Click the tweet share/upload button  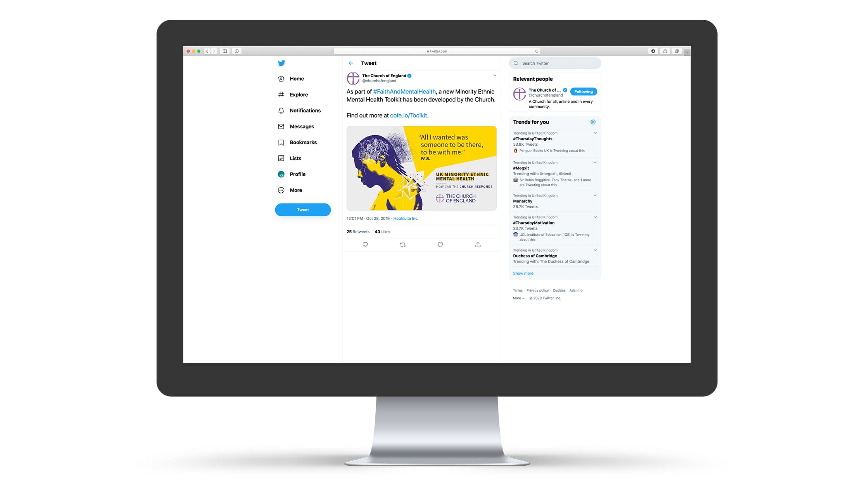coord(477,245)
